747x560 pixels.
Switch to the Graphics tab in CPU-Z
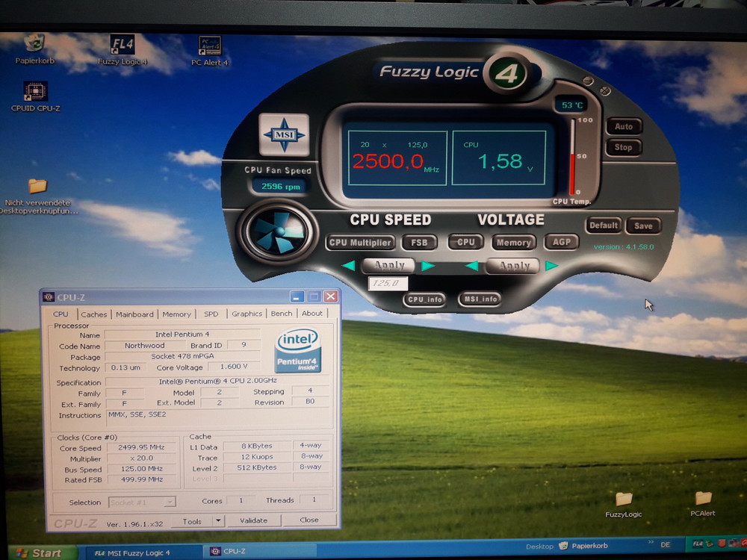point(247,314)
